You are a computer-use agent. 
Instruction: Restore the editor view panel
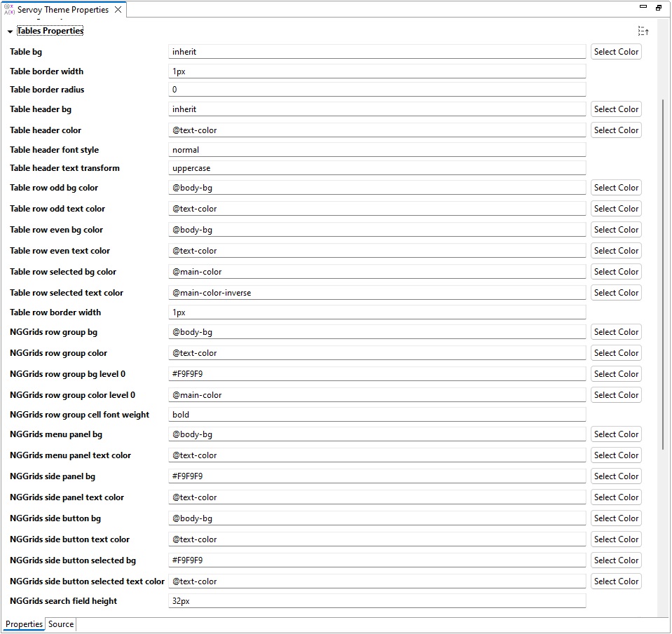point(659,8)
